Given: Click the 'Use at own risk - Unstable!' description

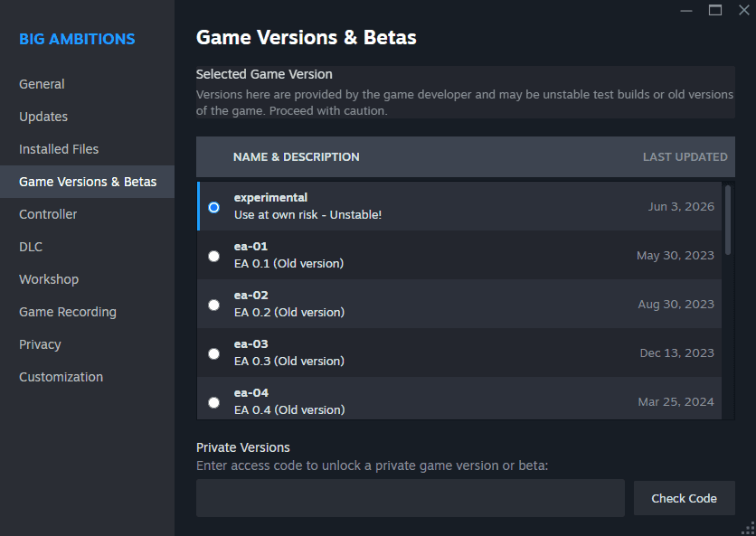Looking at the screenshot, I should (x=307, y=215).
